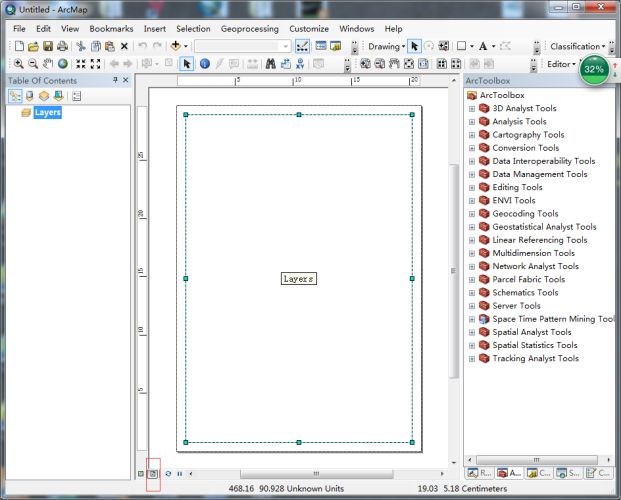This screenshot has width=621, height=500.
Task: Select the Identify tool
Action: (x=205, y=64)
